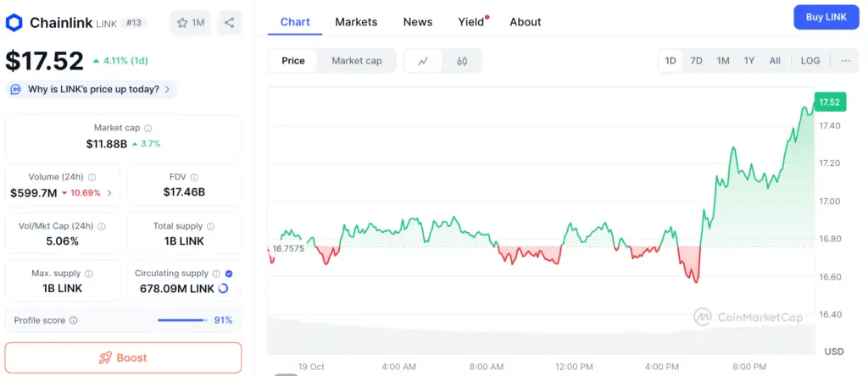The height and width of the screenshot is (376, 868).
Task: Click the Volume (24h) info icon
Action: pyautogui.click(x=92, y=177)
